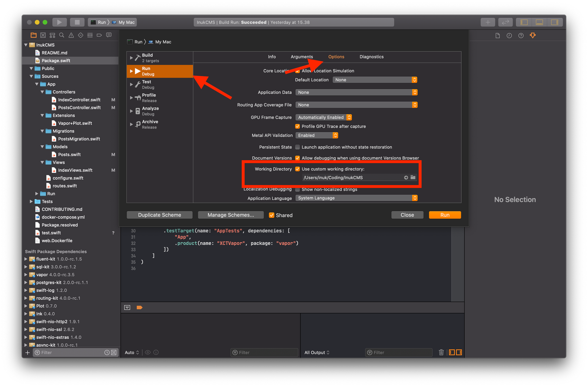The height and width of the screenshot is (387, 588).
Task: Toggle Allow debugging with document Versions Browser
Action: (298, 158)
